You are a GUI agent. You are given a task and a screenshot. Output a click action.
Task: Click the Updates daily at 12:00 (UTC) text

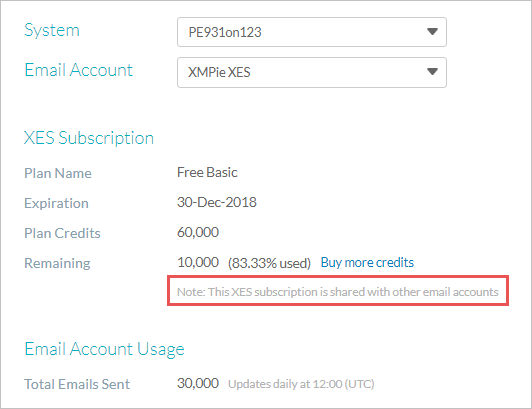point(301,384)
